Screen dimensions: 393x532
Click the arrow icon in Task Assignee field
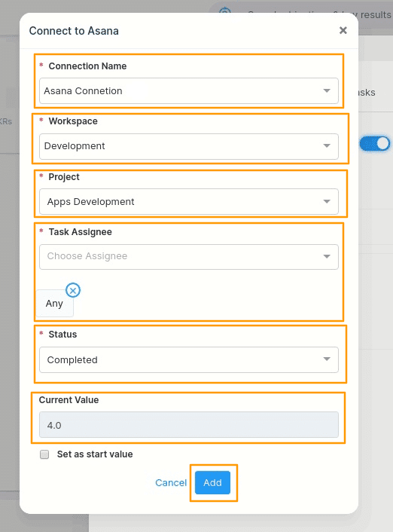[x=327, y=256]
